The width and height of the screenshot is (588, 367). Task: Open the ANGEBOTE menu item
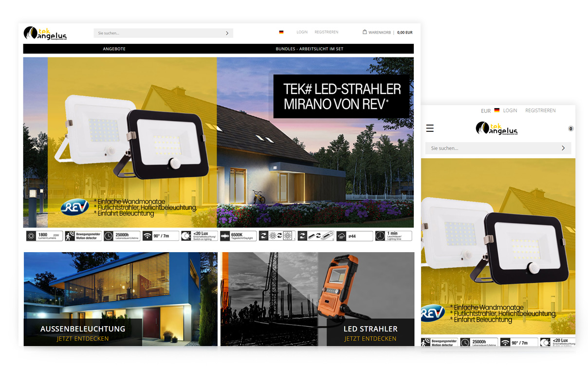point(114,49)
